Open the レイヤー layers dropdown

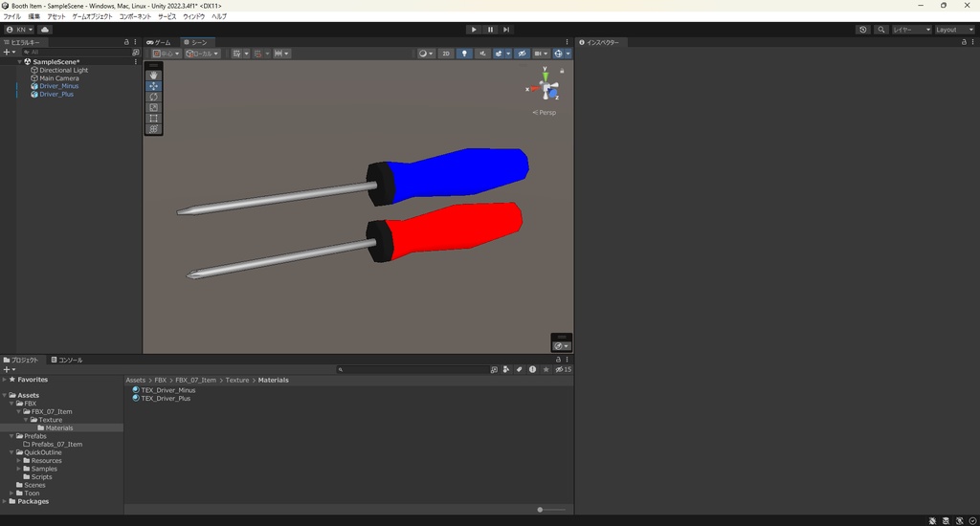tap(911, 30)
